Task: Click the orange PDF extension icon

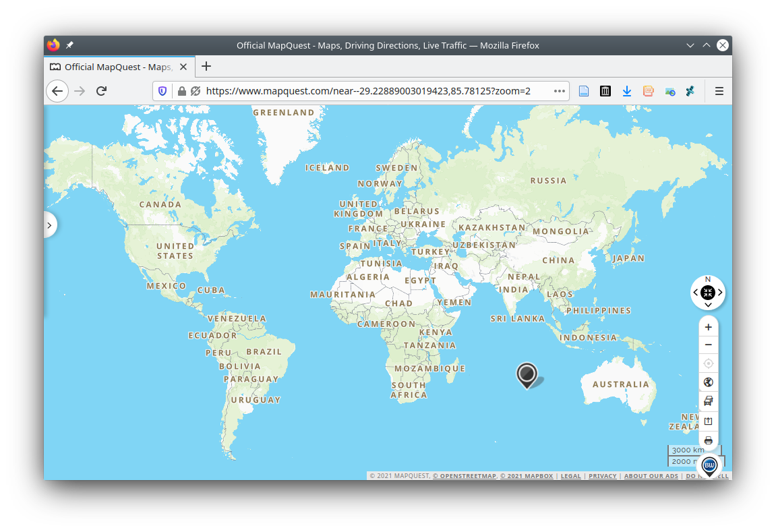Action: click(x=649, y=91)
